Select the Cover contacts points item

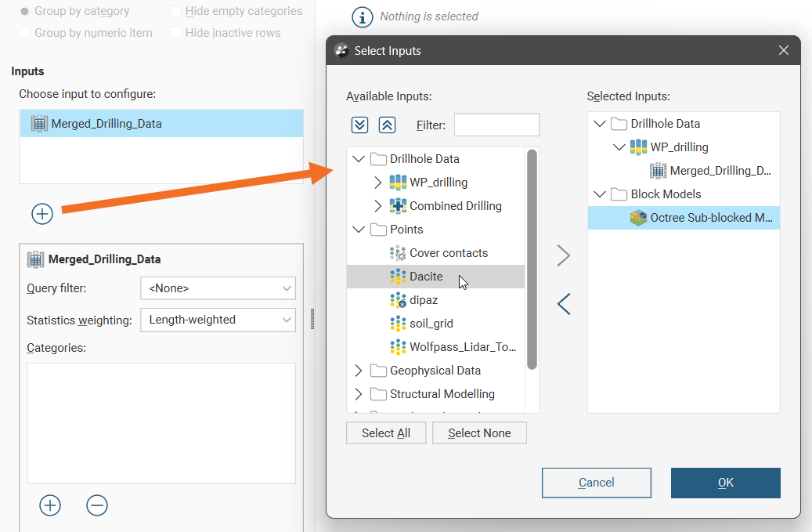(448, 253)
